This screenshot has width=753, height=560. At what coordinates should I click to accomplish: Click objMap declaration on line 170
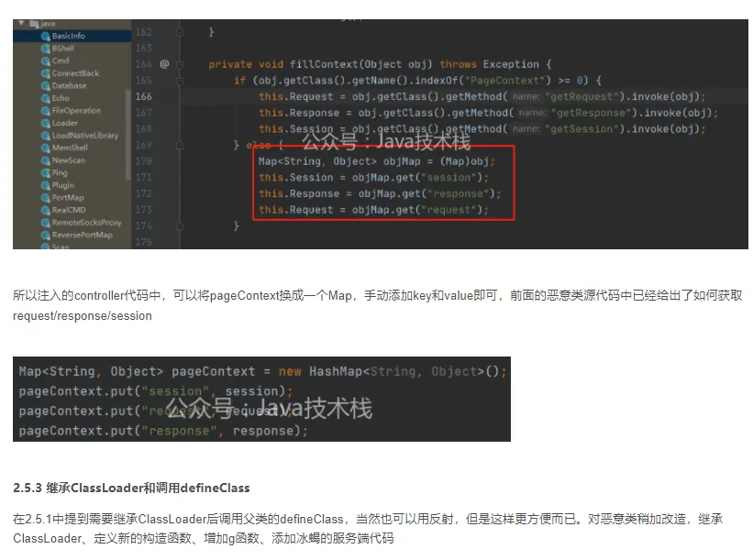click(x=376, y=161)
